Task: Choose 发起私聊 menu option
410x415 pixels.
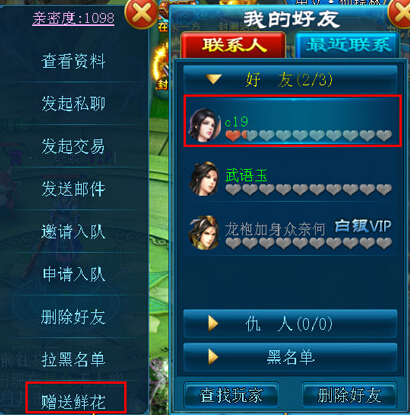Action: (x=73, y=103)
